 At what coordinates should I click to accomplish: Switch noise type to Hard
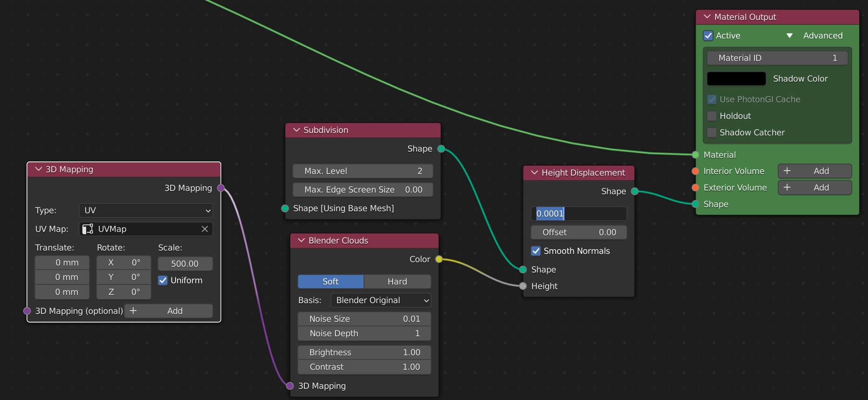[397, 282]
